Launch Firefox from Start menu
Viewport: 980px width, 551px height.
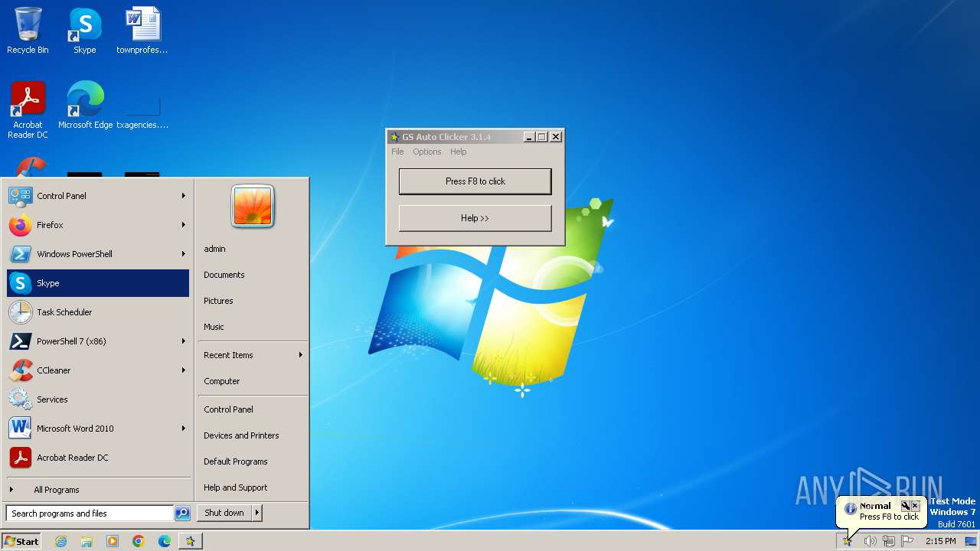pyautogui.click(x=98, y=225)
